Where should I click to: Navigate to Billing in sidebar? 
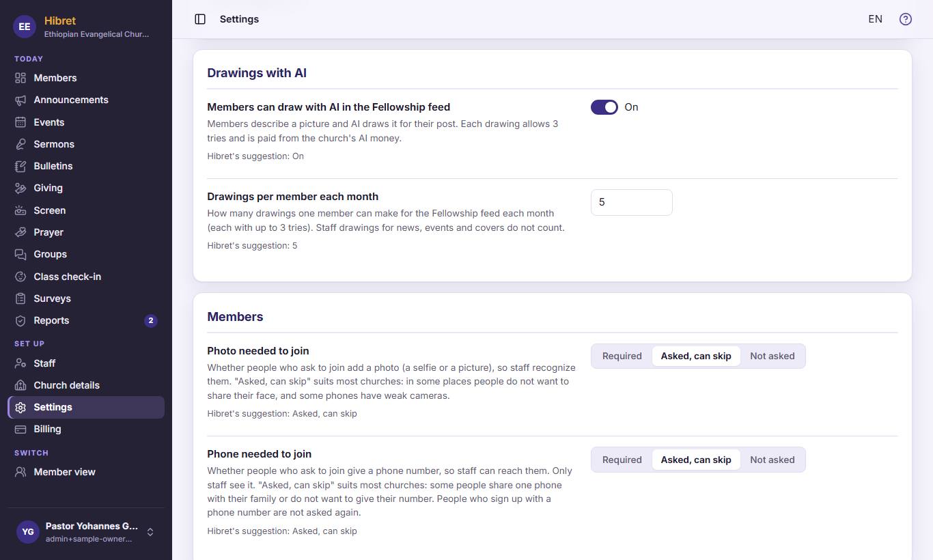point(86,429)
